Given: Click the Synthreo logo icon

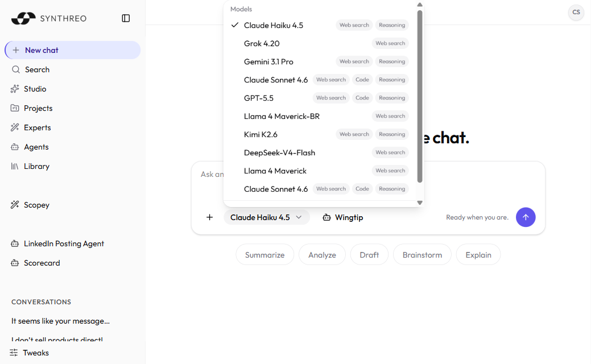Looking at the screenshot, I should pyautogui.click(x=23, y=18).
